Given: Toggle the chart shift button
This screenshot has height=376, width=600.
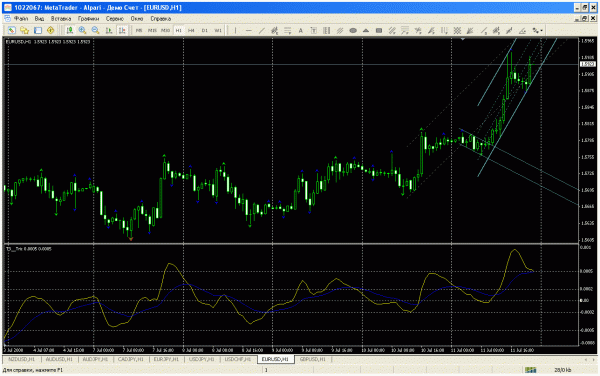Looking at the screenshot, I should pyautogui.click(x=122, y=30).
